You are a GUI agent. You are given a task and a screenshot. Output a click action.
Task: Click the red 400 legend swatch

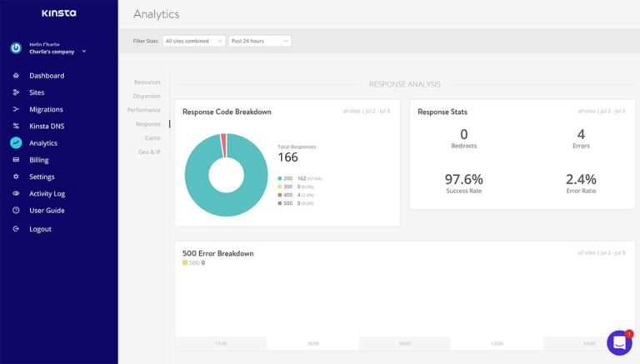pyautogui.click(x=280, y=195)
